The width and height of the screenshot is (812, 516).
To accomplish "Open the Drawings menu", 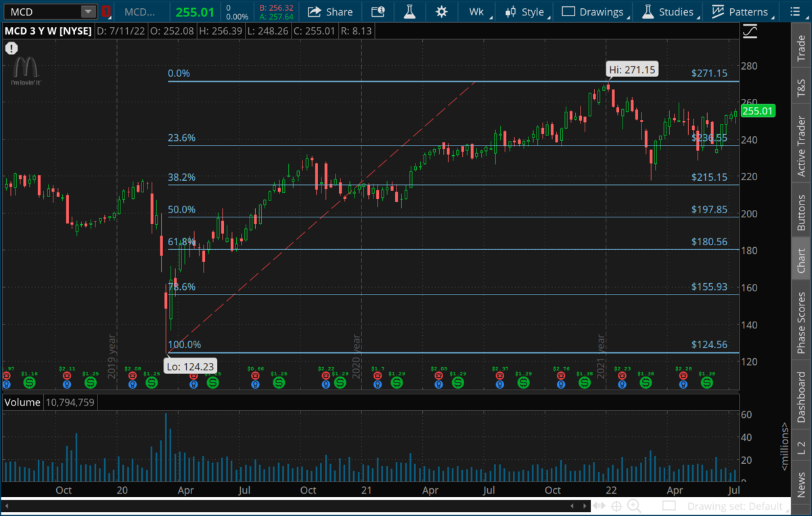I will 593,12.
